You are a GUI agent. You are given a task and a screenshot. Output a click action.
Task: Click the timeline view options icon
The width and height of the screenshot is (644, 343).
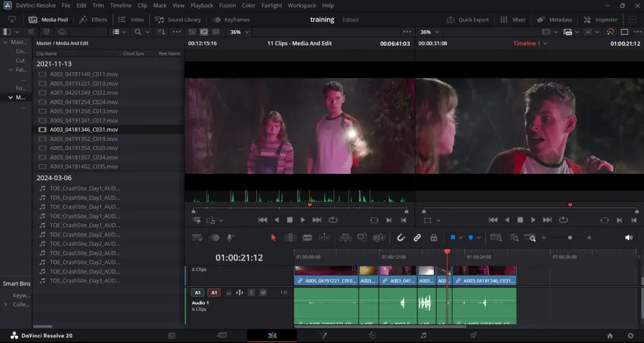click(x=197, y=237)
